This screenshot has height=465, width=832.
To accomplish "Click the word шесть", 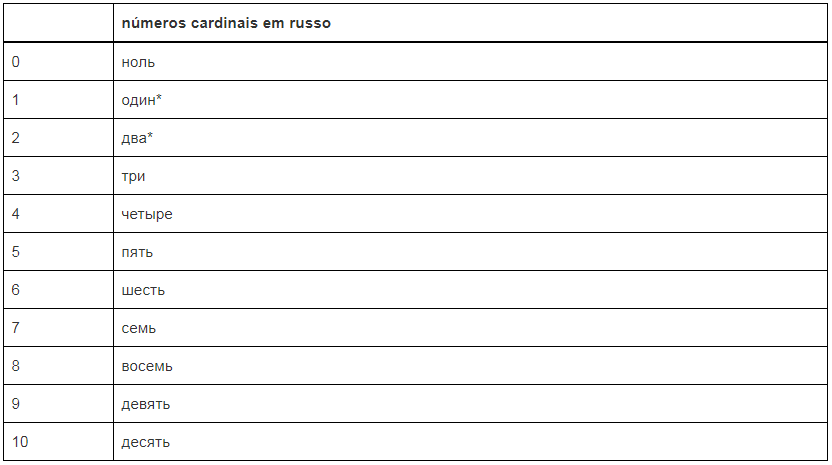I will pos(143,290).
